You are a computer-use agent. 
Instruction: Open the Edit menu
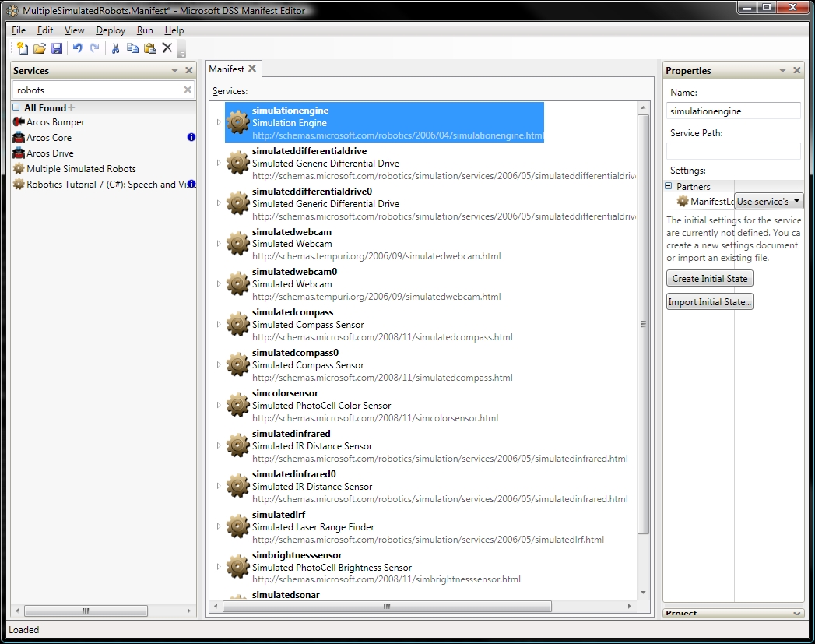[x=45, y=30]
